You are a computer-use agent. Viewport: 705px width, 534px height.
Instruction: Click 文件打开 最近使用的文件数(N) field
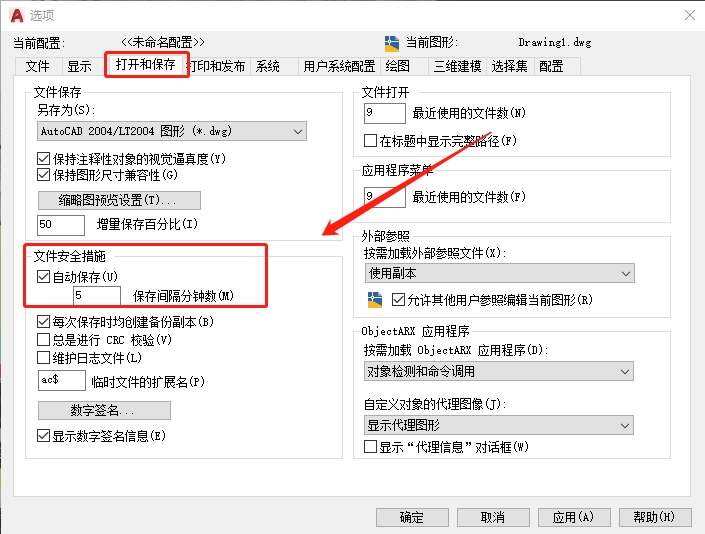pyautogui.click(x=385, y=113)
